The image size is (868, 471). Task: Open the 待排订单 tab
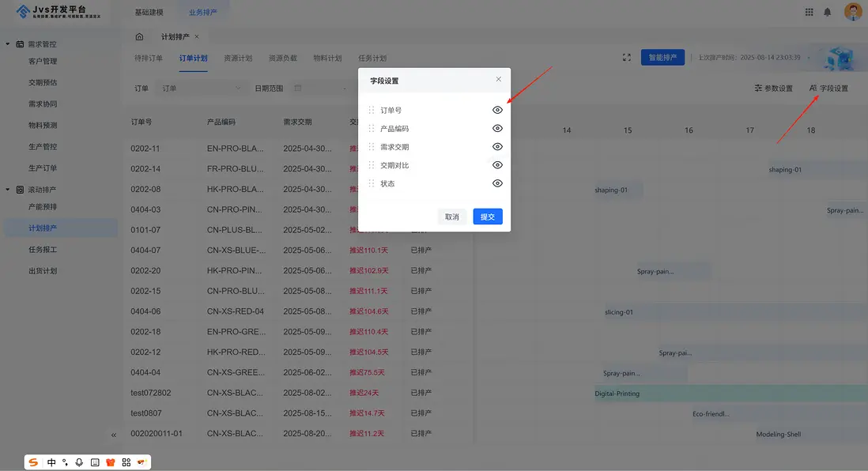click(x=149, y=58)
